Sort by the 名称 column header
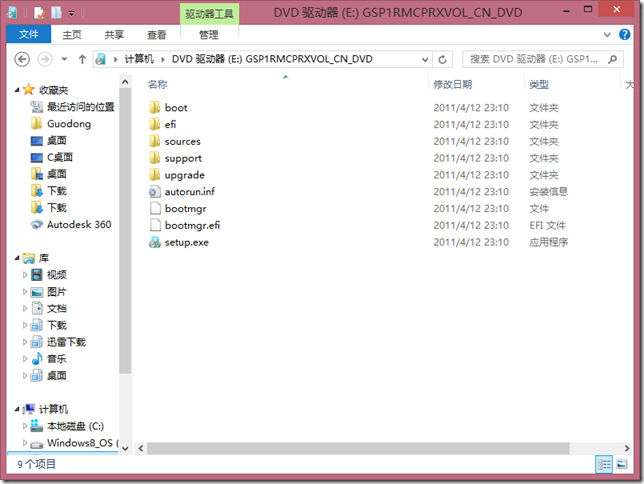The height and width of the screenshot is (484, 644). point(157,85)
